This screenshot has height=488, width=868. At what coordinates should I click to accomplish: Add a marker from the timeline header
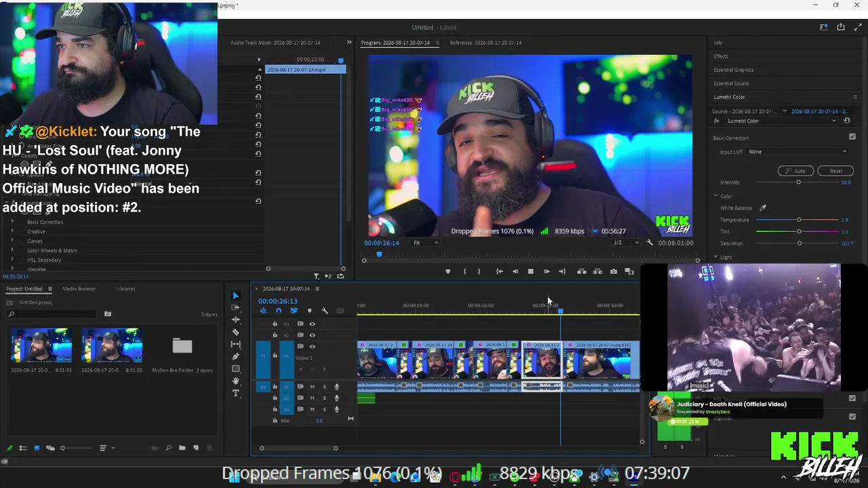click(x=309, y=310)
